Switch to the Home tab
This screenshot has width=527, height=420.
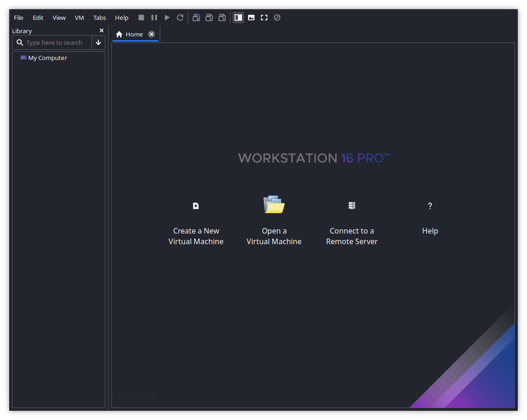(x=134, y=34)
